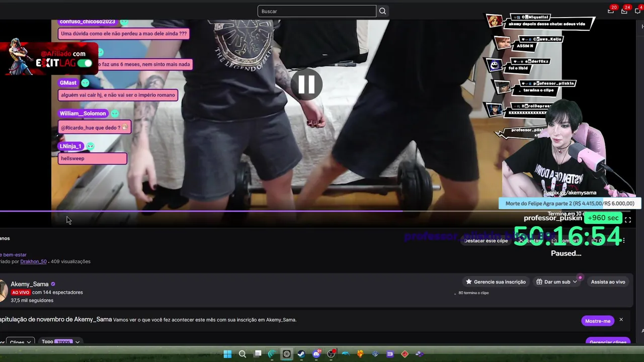
Task: Open Discord from taskbar
Action: coord(316,354)
